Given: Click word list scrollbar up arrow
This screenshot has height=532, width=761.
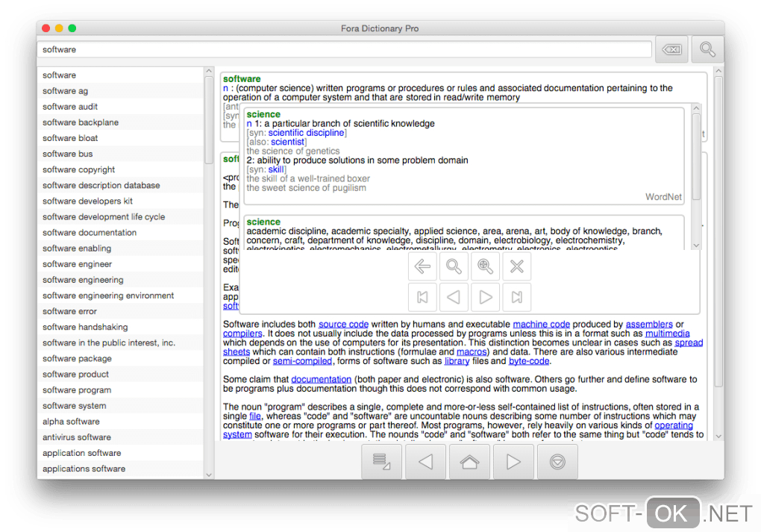Looking at the screenshot, I should 209,72.
